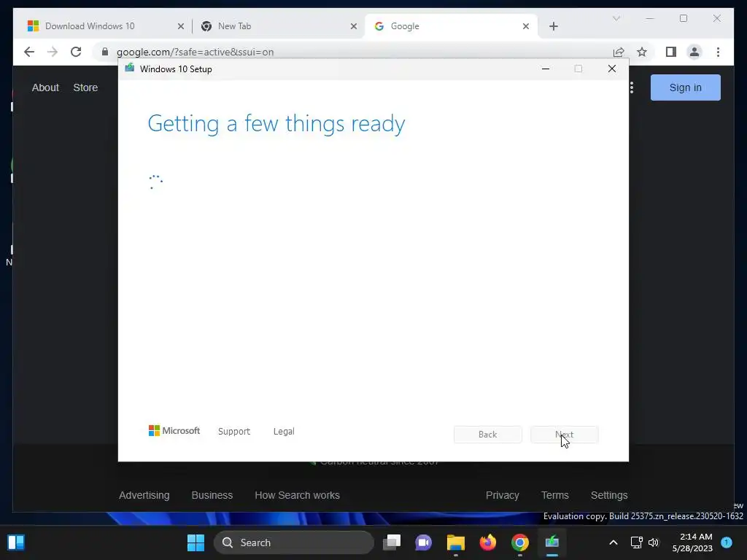Click Next button in Setup window
The image size is (747, 560).
click(x=564, y=435)
